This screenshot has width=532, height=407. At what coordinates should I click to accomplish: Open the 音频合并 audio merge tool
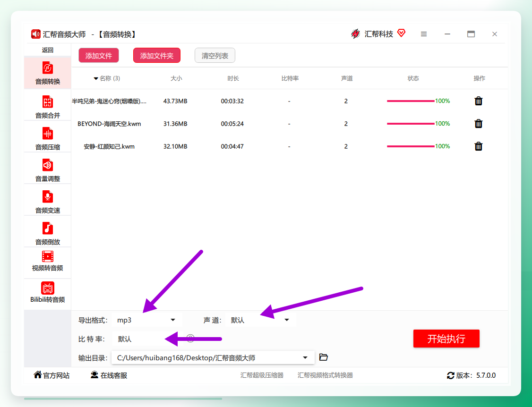48,107
